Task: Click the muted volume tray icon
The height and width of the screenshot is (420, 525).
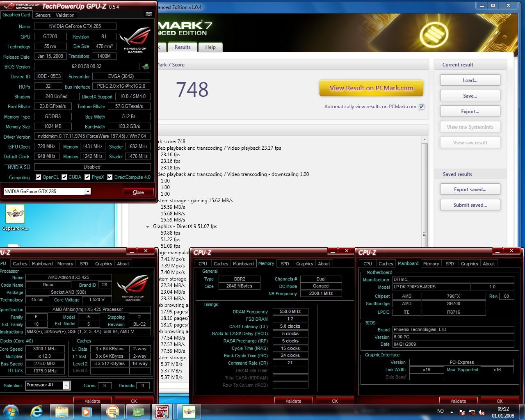Action: (482, 412)
